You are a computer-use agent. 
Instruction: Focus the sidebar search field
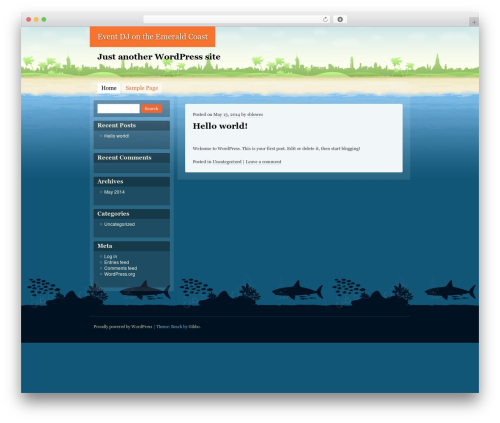[118, 109]
